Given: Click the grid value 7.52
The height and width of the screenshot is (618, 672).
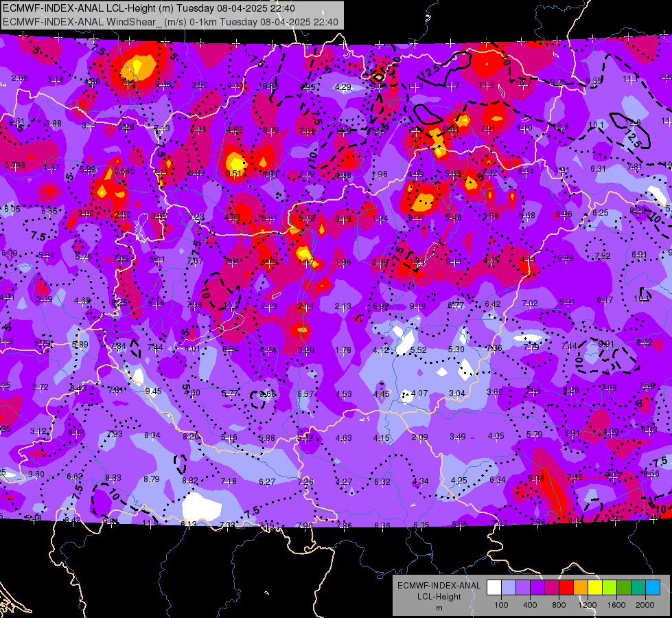Looking at the screenshot, I should tap(603, 255).
